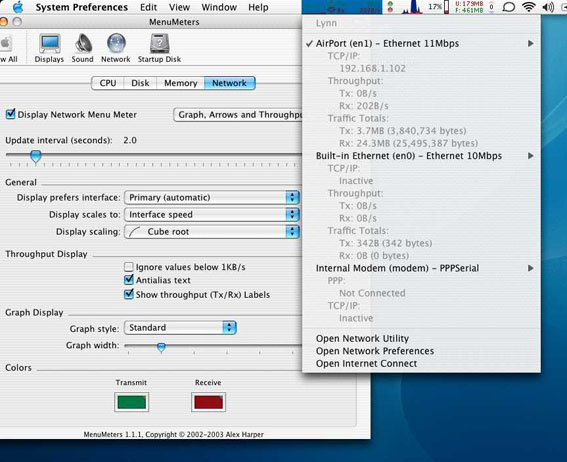Click the chat bubble menu bar icon
Viewport: 567px width, 462px height.
tap(509, 7)
